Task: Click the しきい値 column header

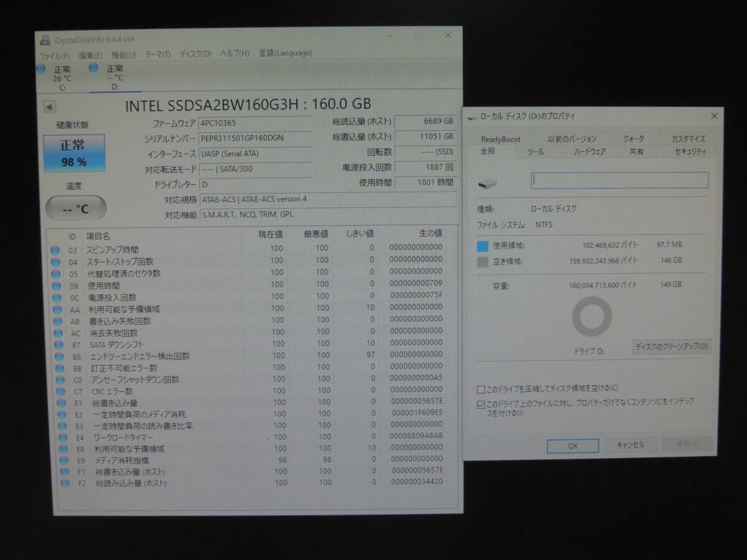Action: 360,234
